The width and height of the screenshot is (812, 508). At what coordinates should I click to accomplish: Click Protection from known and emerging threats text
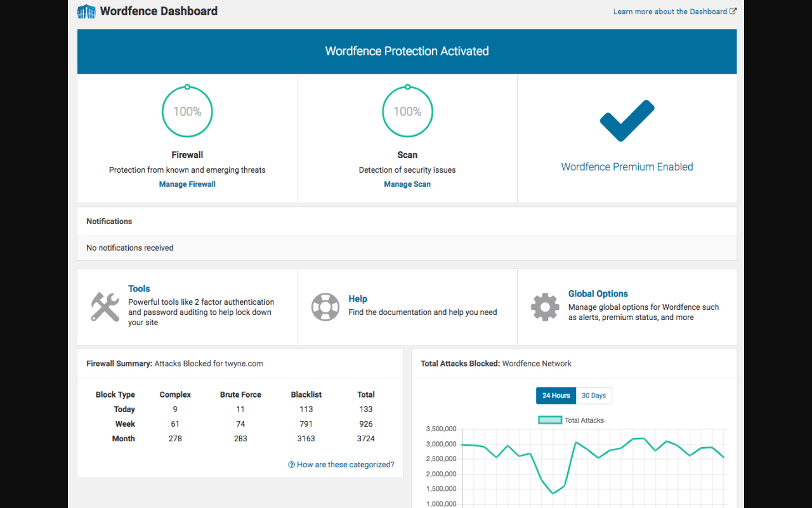(x=187, y=170)
